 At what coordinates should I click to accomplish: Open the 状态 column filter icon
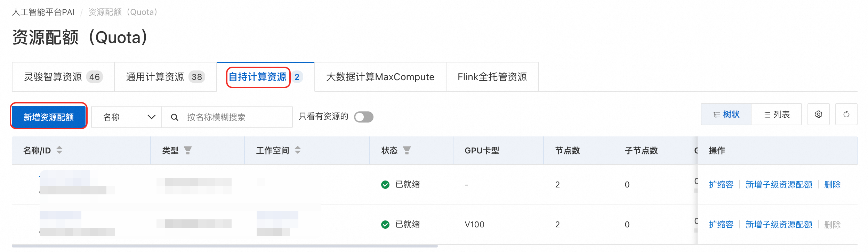click(x=407, y=150)
